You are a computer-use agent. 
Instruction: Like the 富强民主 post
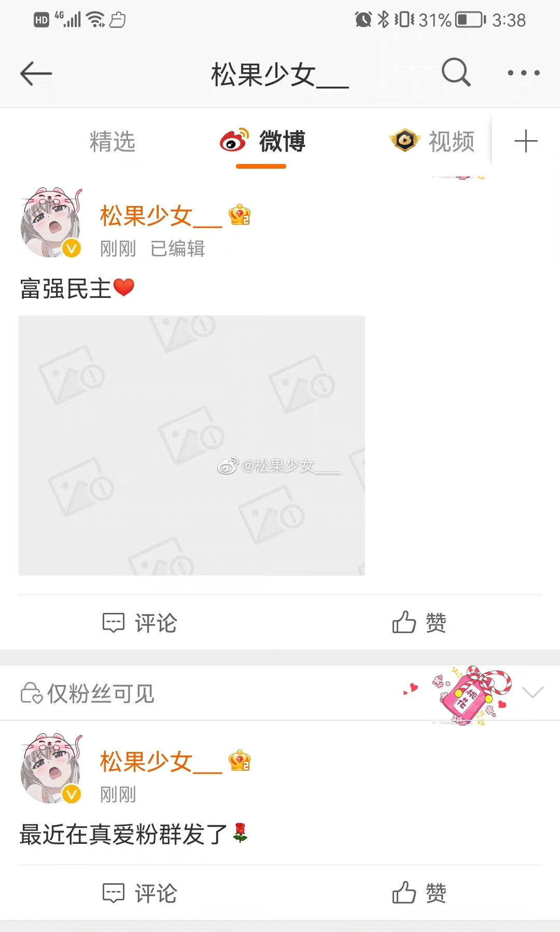[x=419, y=622]
